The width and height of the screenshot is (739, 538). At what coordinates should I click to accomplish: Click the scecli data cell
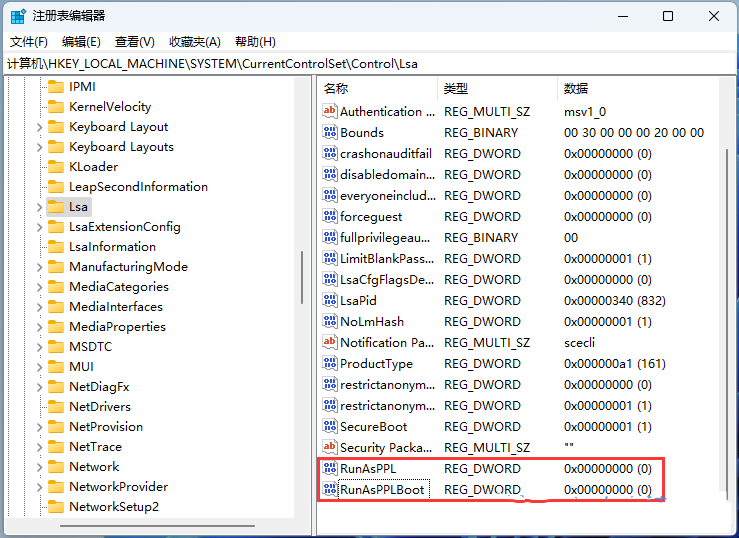(x=579, y=342)
